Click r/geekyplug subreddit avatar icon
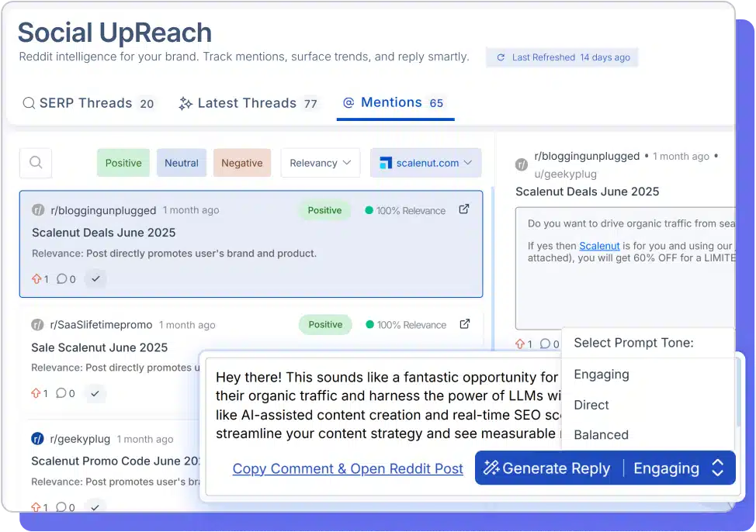Image resolution: width=756 pixels, height=532 pixels. 37,439
